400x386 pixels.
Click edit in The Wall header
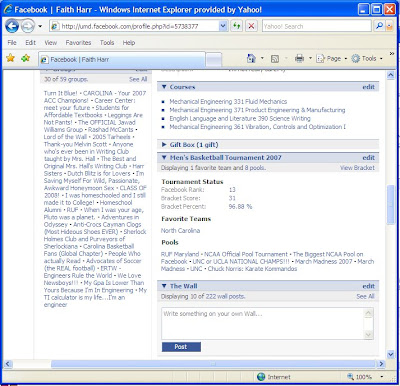368,286
